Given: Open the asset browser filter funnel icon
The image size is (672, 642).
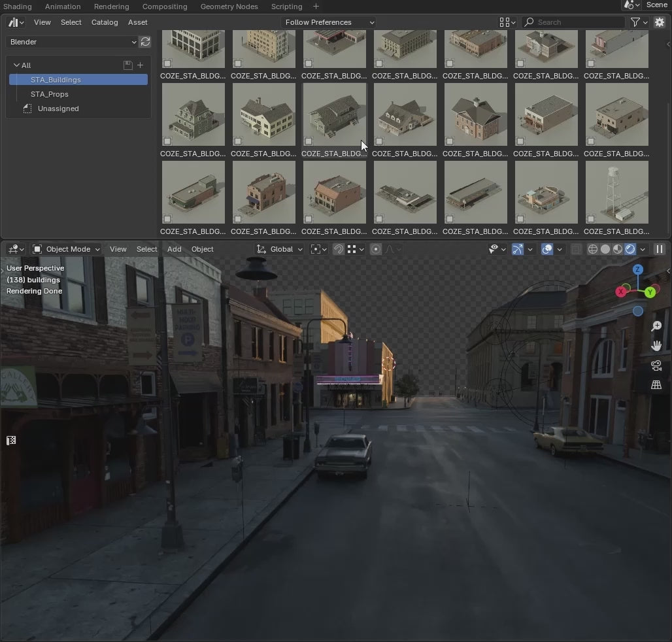Looking at the screenshot, I should [x=635, y=22].
